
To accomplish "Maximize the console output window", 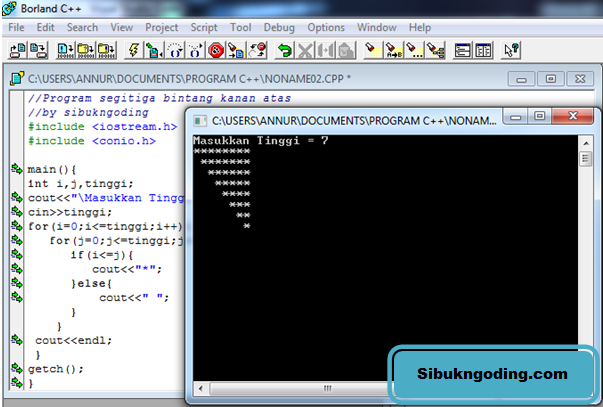I will click(x=540, y=117).
